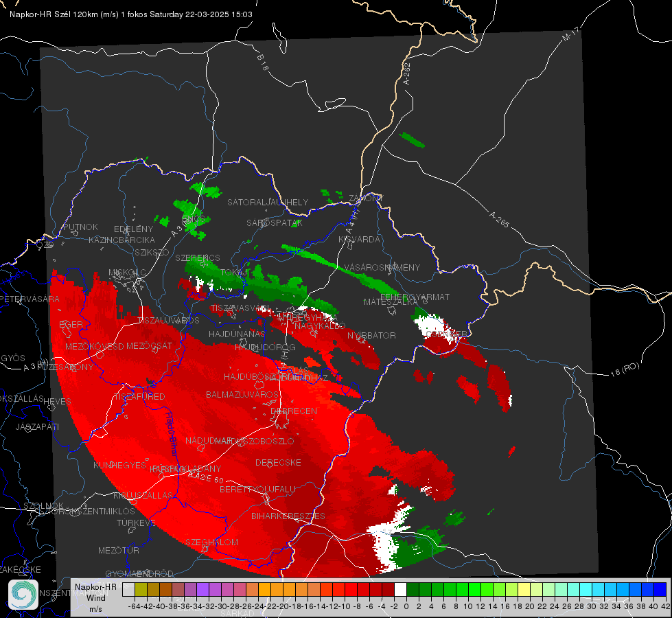Viewport: 672px width, 618px height.
Task: Click the 'Napkor-HR Wind m/s' legend label
Action: pos(95,597)
